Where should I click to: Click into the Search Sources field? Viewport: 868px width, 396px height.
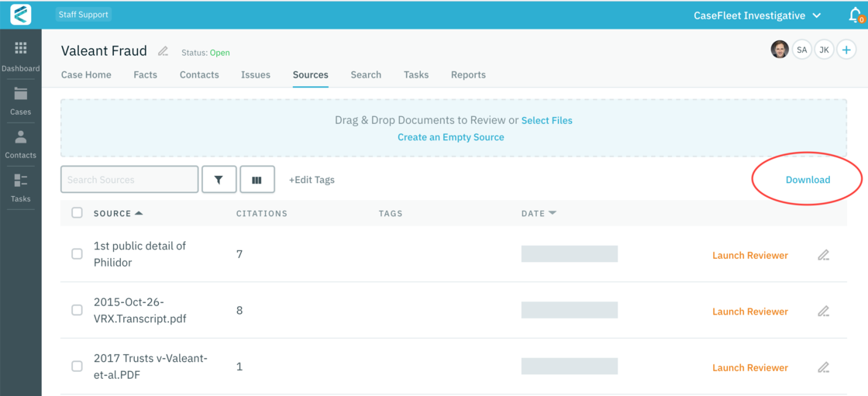129,180
